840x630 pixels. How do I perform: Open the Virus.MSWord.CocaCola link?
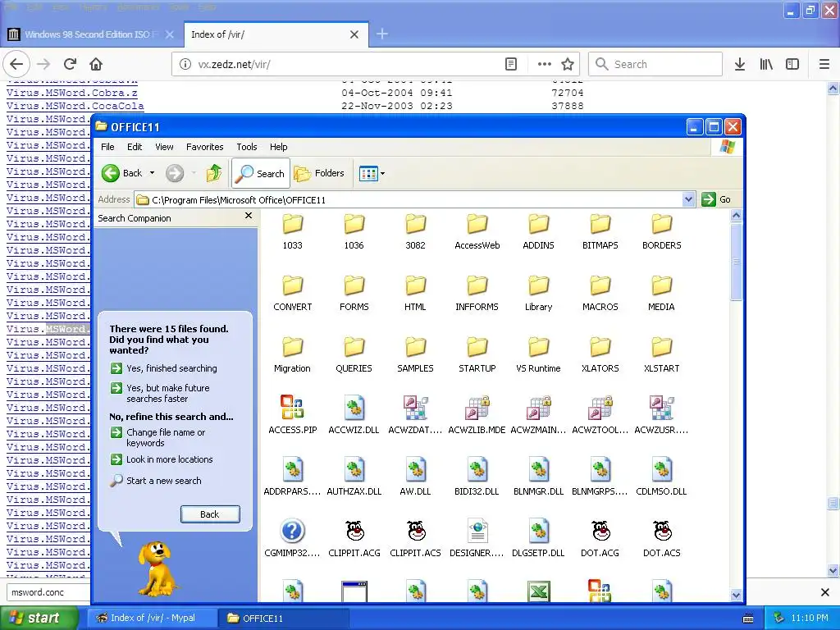tap(75, 106)
